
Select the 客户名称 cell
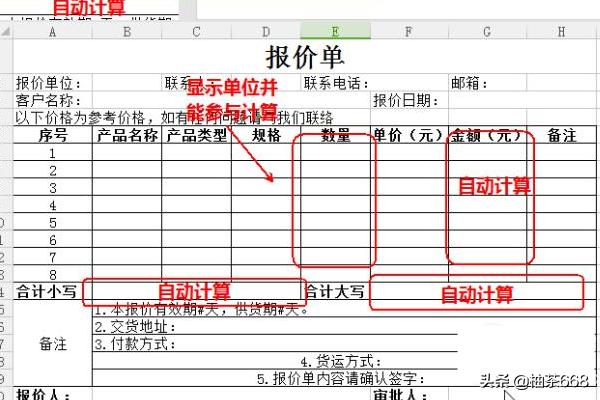tap(47, 100)
